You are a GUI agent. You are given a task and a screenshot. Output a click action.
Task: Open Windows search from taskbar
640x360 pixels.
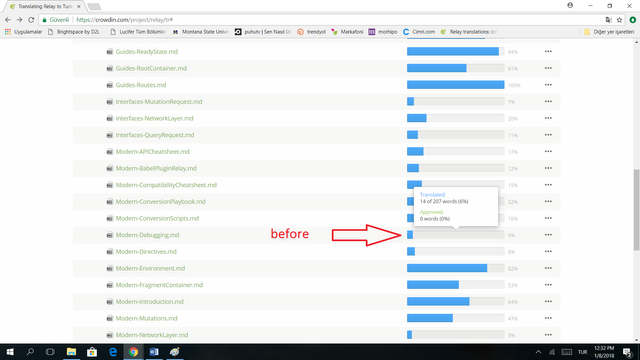click(x=30, y=352)
